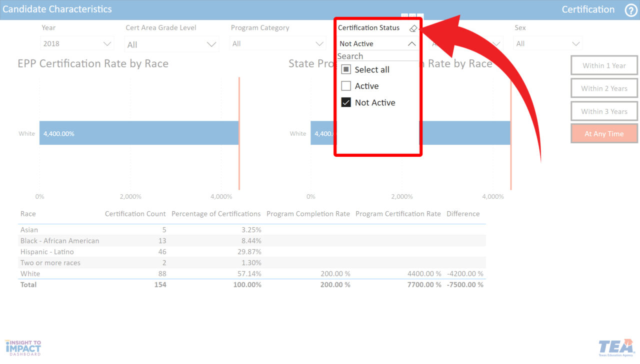Select the Within 1 Year button
Image resolution: width=640 pixels, height=364 pixels.
[604, 66]
